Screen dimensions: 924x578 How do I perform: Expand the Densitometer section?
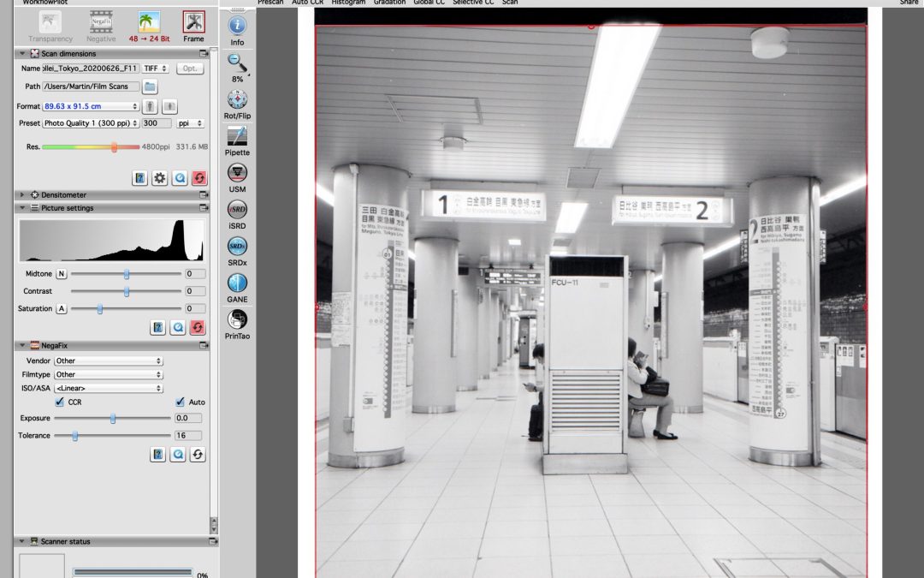(x=22, y=195)
